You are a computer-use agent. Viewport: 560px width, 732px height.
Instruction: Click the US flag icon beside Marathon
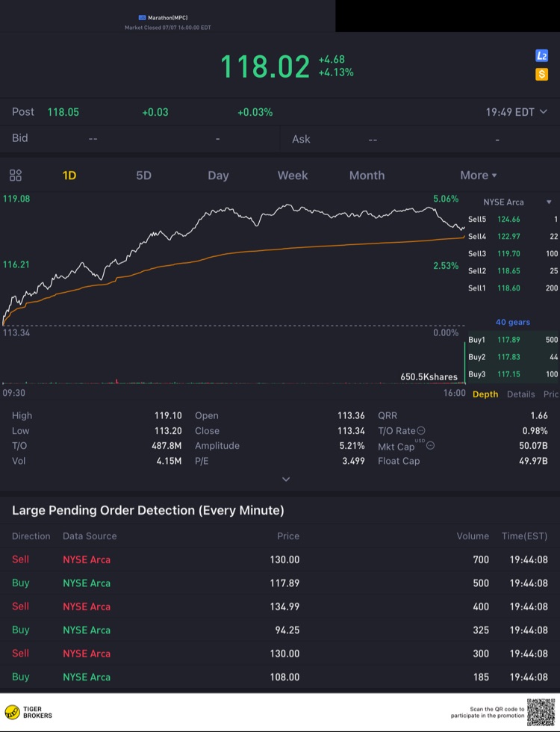(143, 18)
